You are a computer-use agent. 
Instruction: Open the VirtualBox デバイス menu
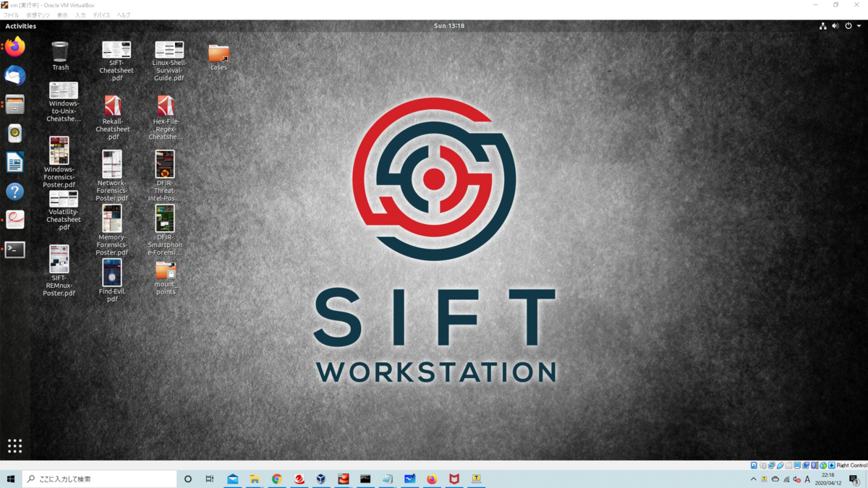102,15
